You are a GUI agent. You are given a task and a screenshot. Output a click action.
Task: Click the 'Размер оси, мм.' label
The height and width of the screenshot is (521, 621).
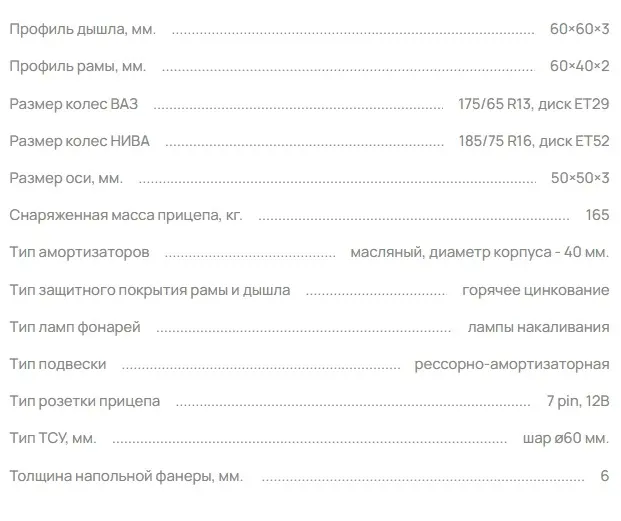[65, 178]
